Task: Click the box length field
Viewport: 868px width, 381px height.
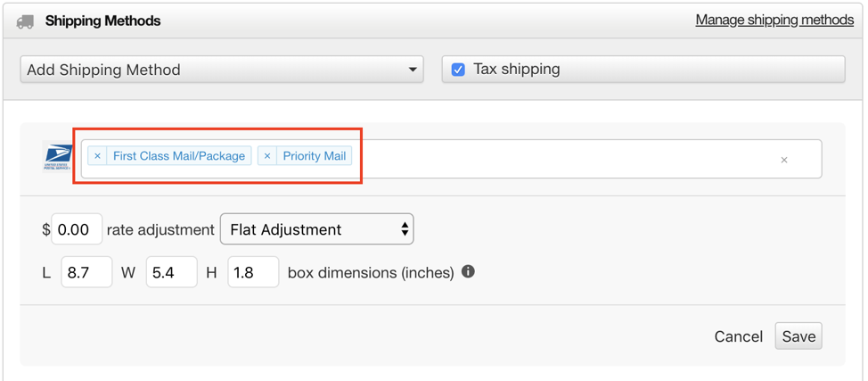Action: [87, 272]
